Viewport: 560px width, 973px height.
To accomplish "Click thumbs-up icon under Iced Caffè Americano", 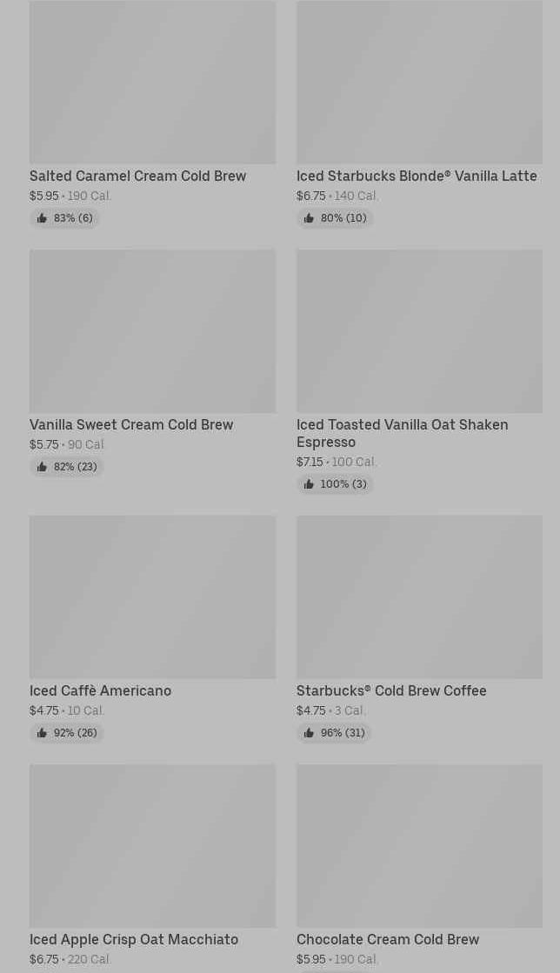I will pos(42,734).
